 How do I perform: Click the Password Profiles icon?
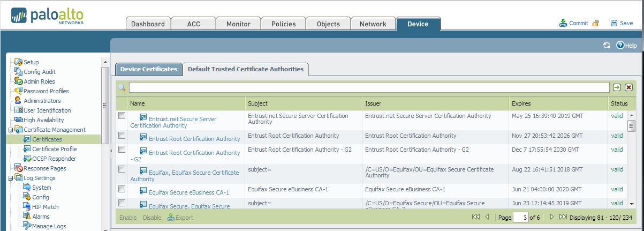point(19,91)
